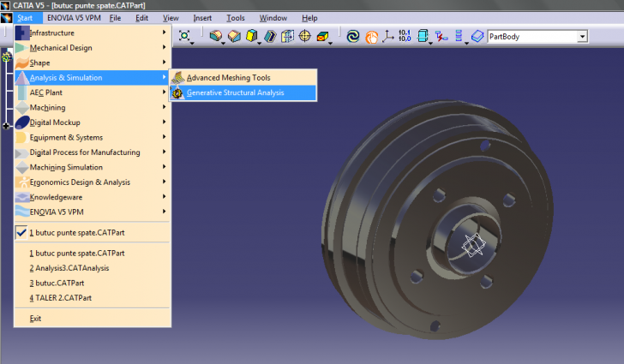
Task: Open the Tools menu
Action: (x=235, y=18)
